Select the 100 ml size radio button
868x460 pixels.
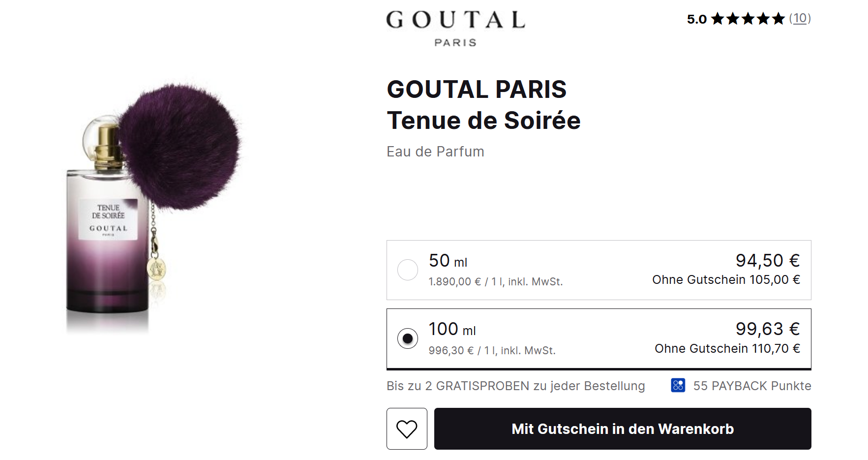tap(408, 338)
